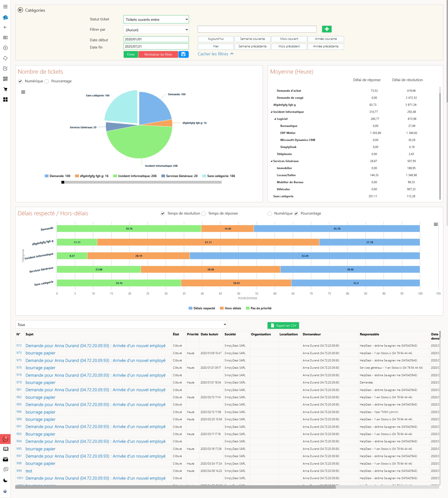Toggle dark mode moon icon in sidebar
Viewport: 448px width, 498px height.
(x=5, y=480)
